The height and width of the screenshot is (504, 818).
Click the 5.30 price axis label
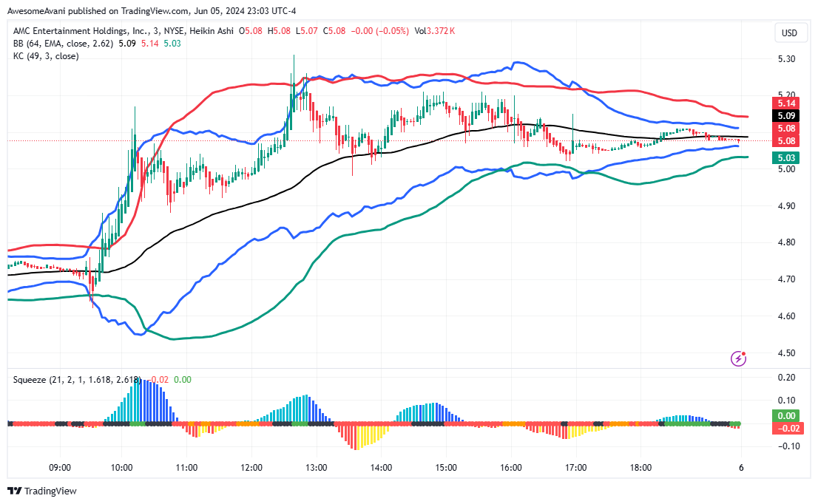click(786, 59)
